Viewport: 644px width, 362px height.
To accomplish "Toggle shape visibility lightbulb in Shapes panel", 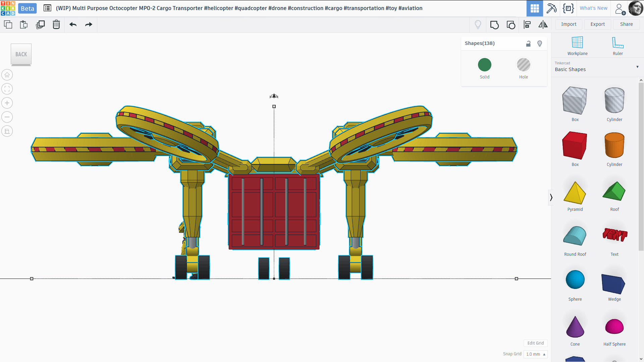I will tap(540, 44).
